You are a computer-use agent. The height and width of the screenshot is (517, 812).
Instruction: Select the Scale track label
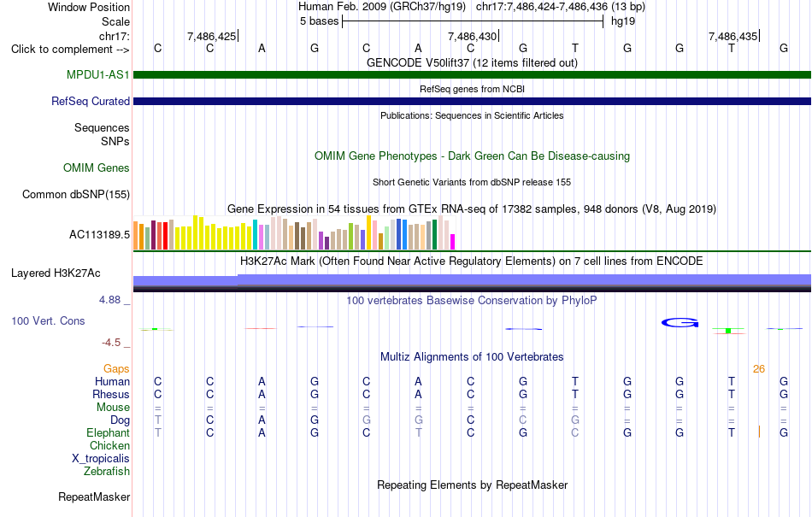click(115, 21)
